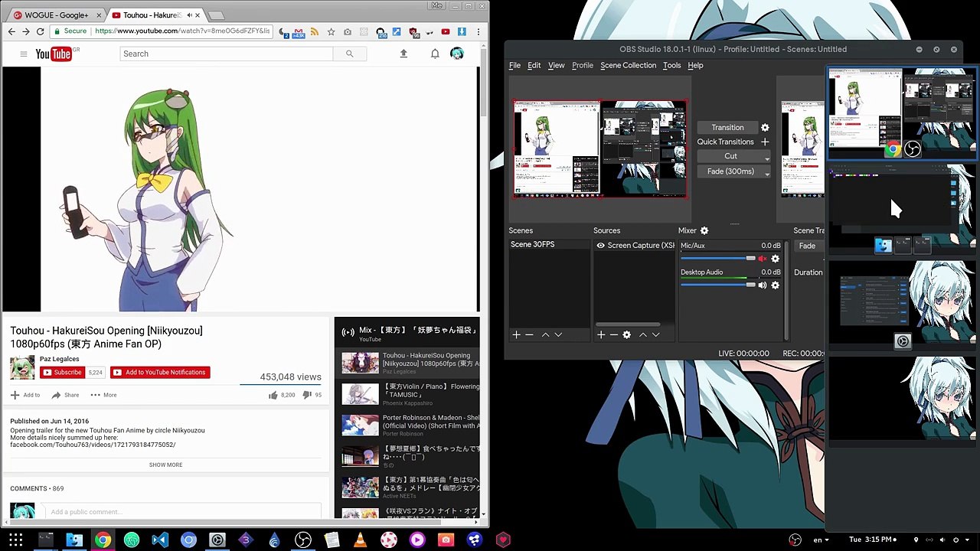The width and height of the screenshot is (980, 551).
Task: Open the Mixer settings gear icon
Action: 704,230
